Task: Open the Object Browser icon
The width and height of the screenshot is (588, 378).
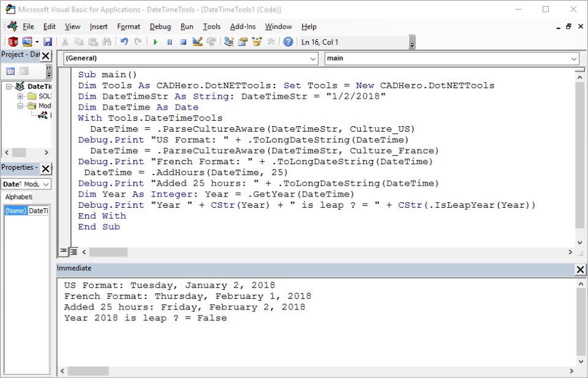Action: pos(257,42)
